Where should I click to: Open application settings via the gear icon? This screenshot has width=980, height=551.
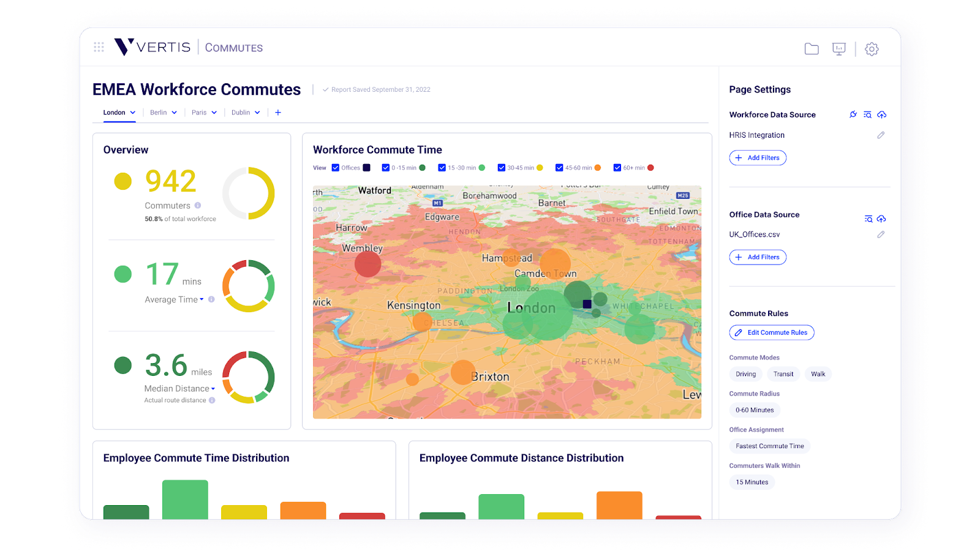871,49
